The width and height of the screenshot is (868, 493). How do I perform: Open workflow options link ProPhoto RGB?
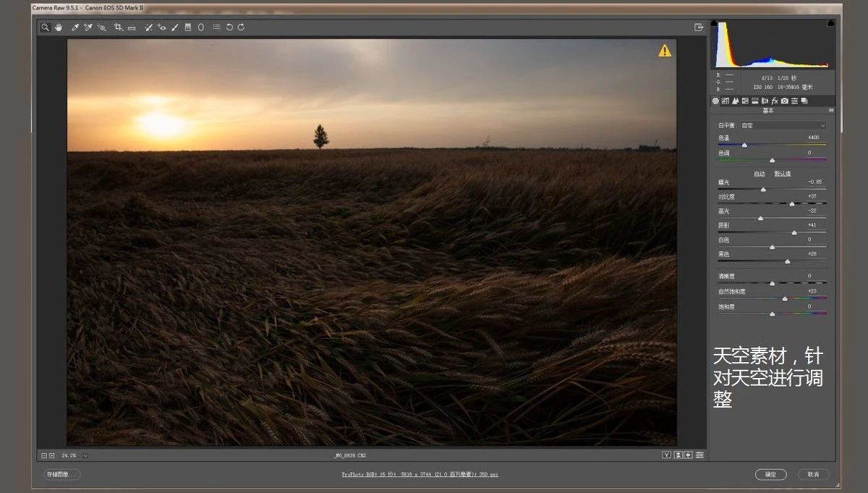(x=420, y=474)
